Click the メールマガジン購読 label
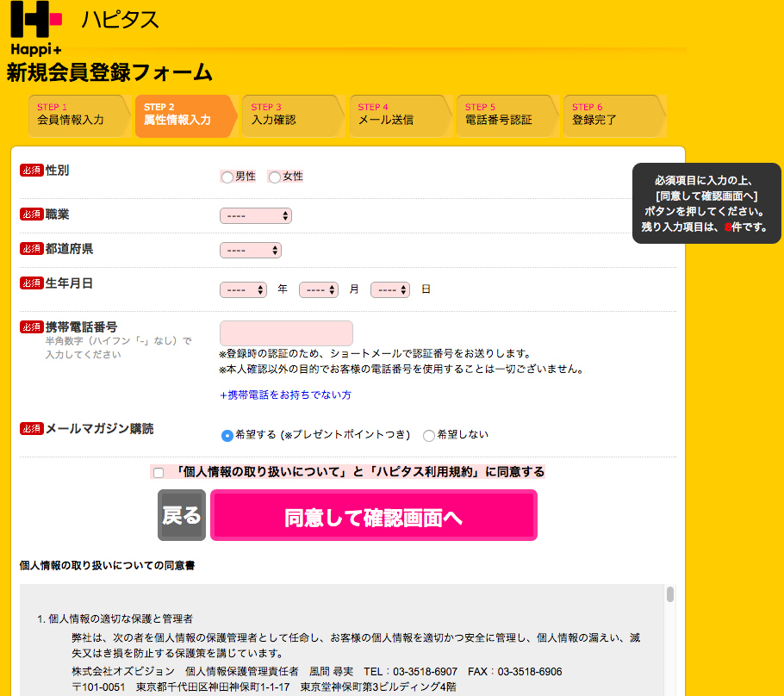 tap(99, 429)
